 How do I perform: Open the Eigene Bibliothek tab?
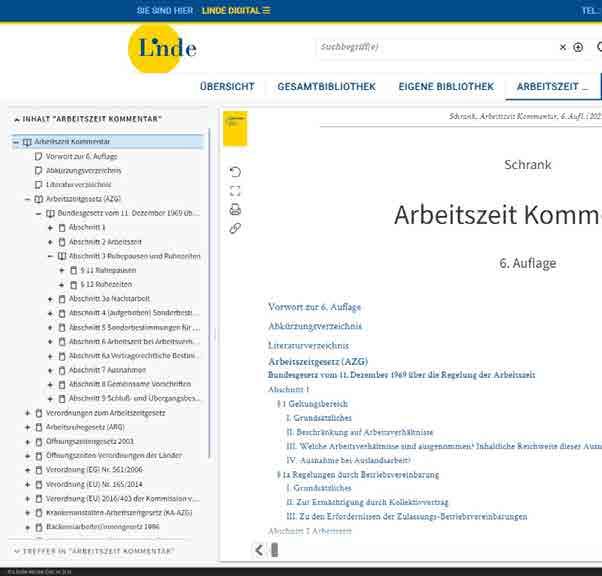(446, 87)
